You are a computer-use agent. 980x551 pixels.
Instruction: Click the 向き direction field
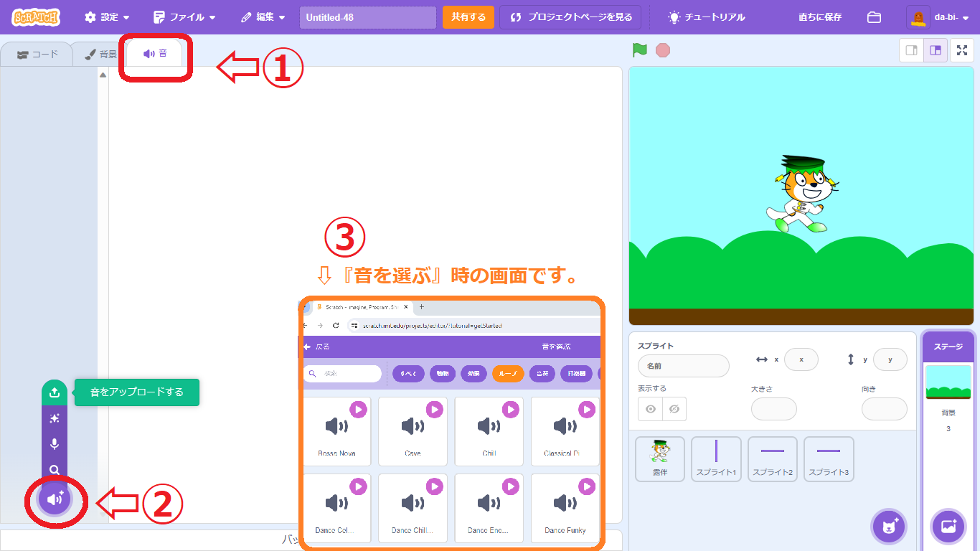point(885,409)
